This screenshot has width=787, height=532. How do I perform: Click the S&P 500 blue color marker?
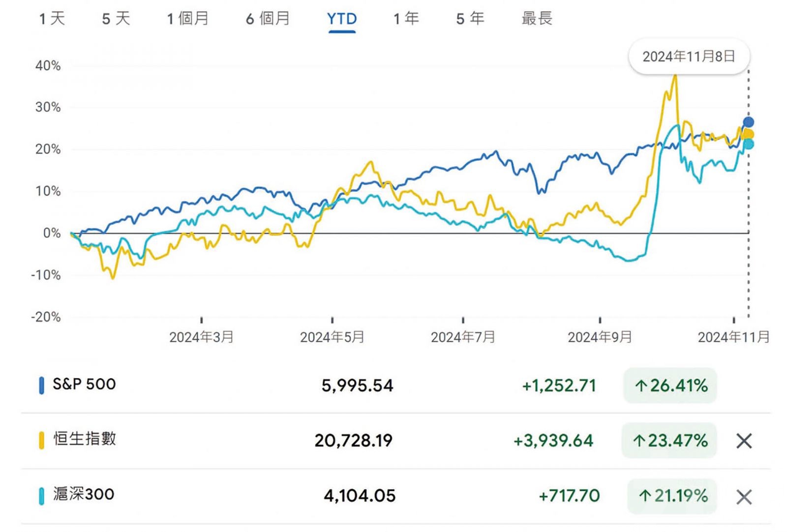click(x=42, y=385)
